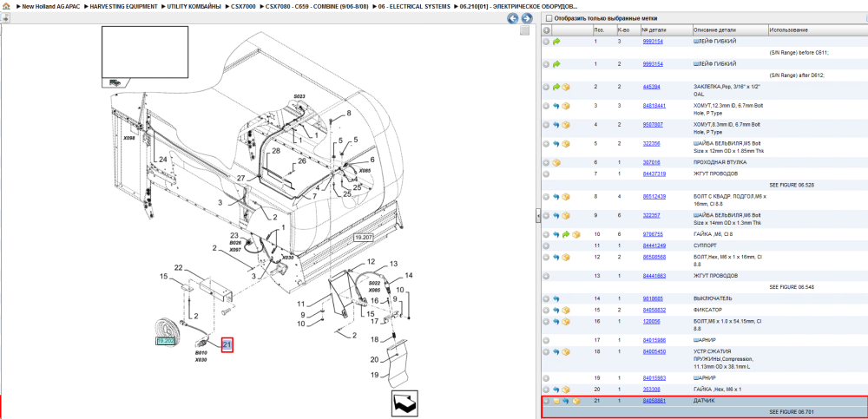
Task: Click the green arrow on row 9706755
Action: coord(566,235)
